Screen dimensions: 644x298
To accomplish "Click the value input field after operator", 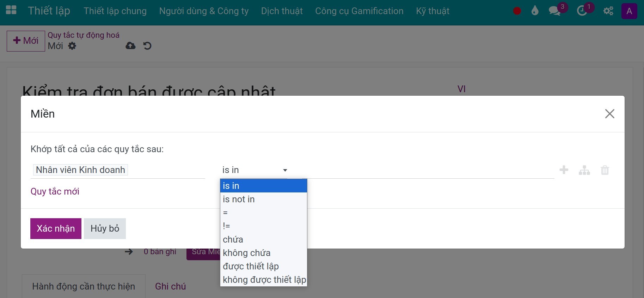I will [429, 170].
